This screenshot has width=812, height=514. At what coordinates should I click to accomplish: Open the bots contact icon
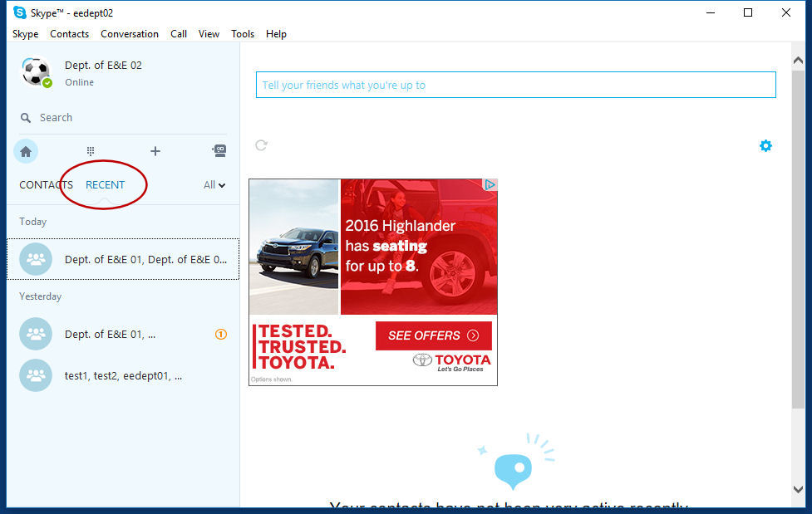(219, 150)
